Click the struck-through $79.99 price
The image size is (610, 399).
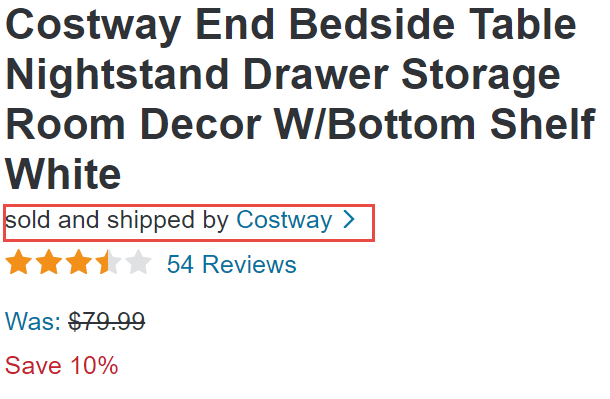tap(107, 322)
